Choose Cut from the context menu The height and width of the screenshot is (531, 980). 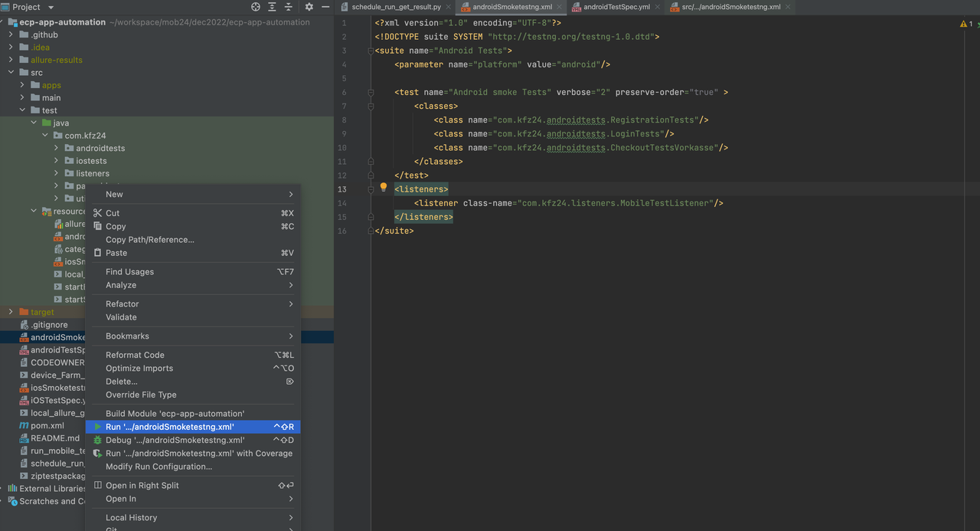pos(193,213)
